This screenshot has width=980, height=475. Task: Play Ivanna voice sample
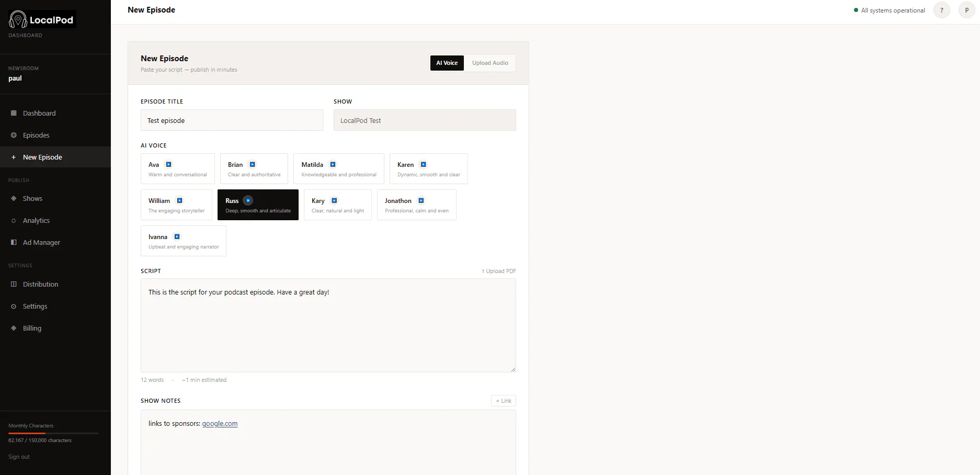[x=177, y=236]
